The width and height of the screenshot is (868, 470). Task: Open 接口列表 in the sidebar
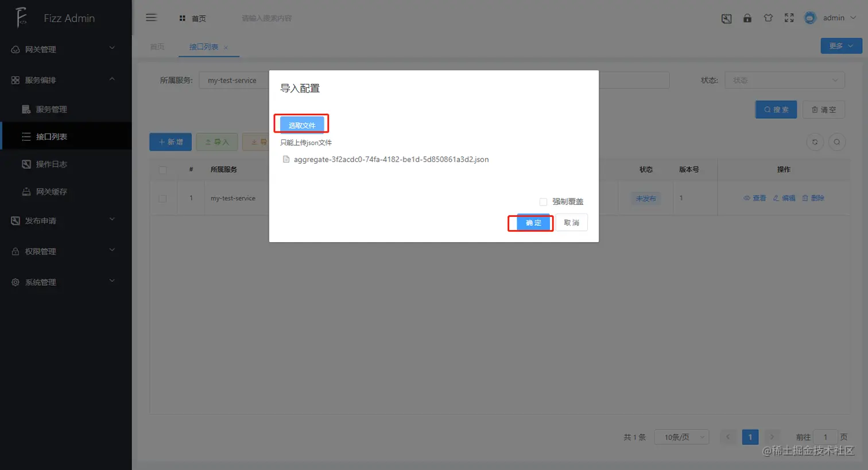(66, 137)
